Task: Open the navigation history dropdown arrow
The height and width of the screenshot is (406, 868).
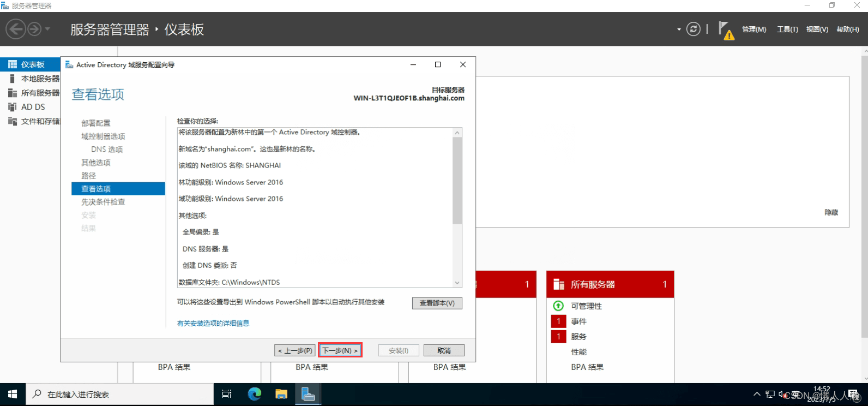Action: point(47,29)
